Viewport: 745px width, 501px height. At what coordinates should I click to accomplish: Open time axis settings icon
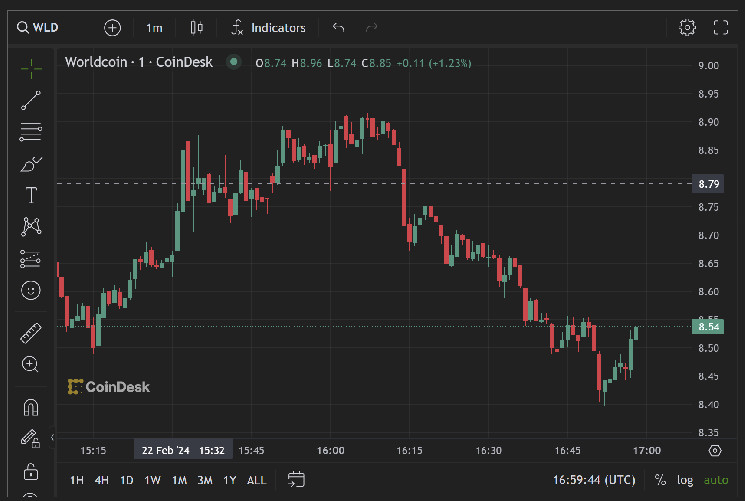tap(715, 450)
